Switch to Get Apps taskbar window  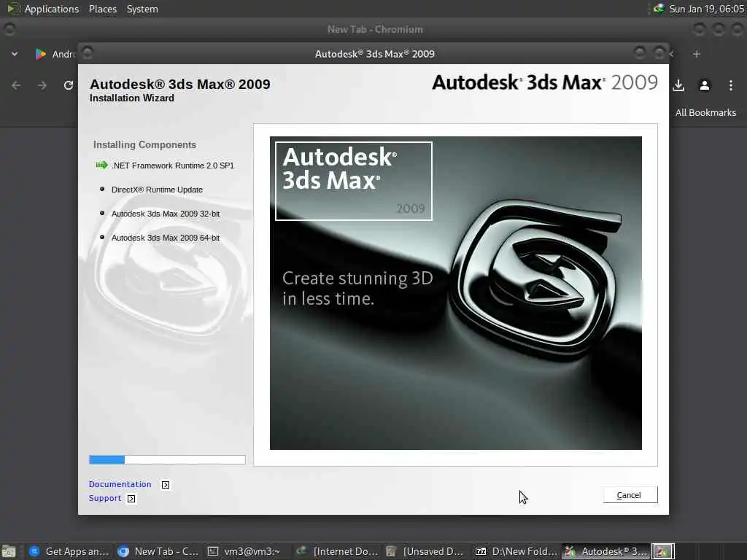[x=69, y=551]
